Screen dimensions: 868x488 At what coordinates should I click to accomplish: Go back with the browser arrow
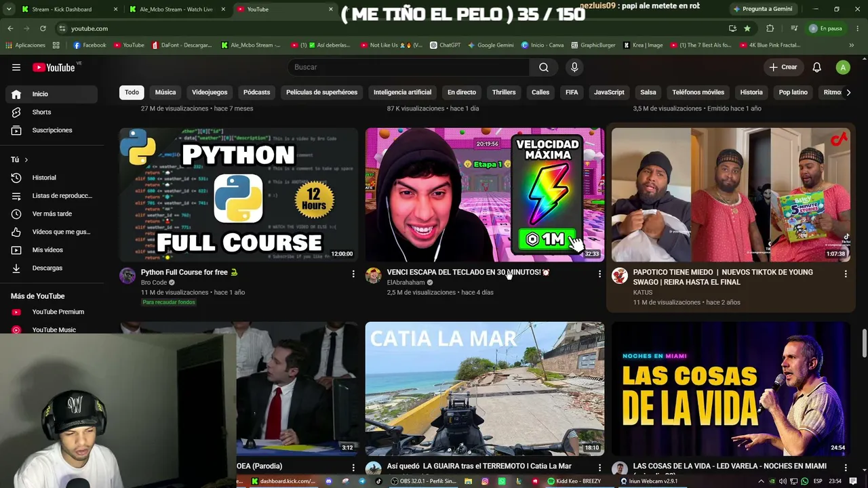click(10, 28)
